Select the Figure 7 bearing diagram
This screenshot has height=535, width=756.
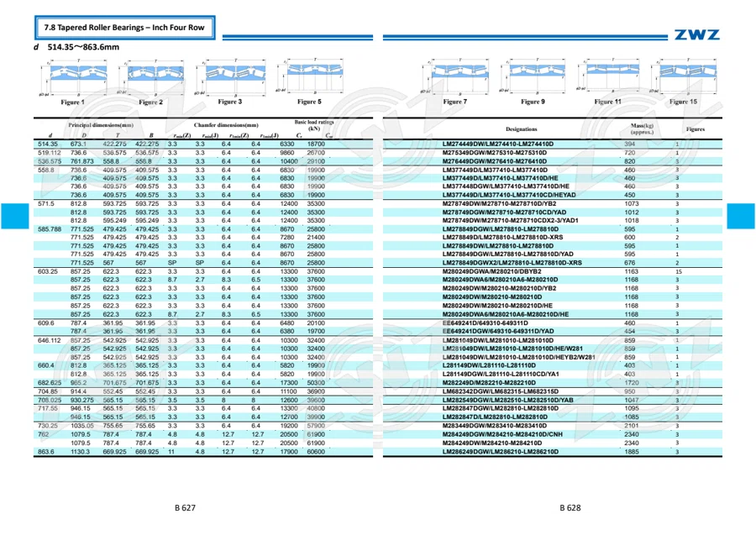(x=455, y=77)
